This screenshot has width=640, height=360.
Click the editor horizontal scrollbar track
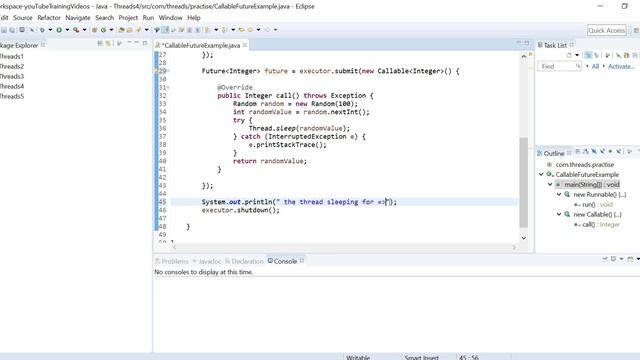coord(344,247)
